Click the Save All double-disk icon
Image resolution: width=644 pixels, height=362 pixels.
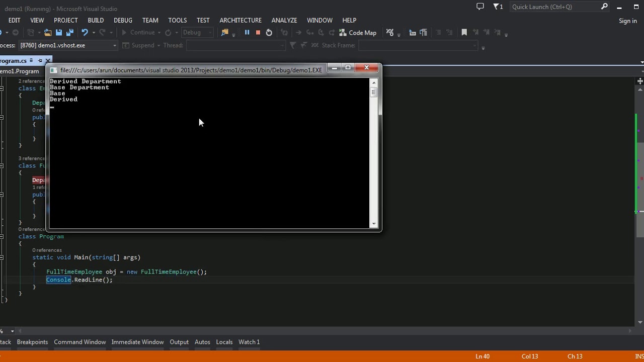click(x=70, y=33)
